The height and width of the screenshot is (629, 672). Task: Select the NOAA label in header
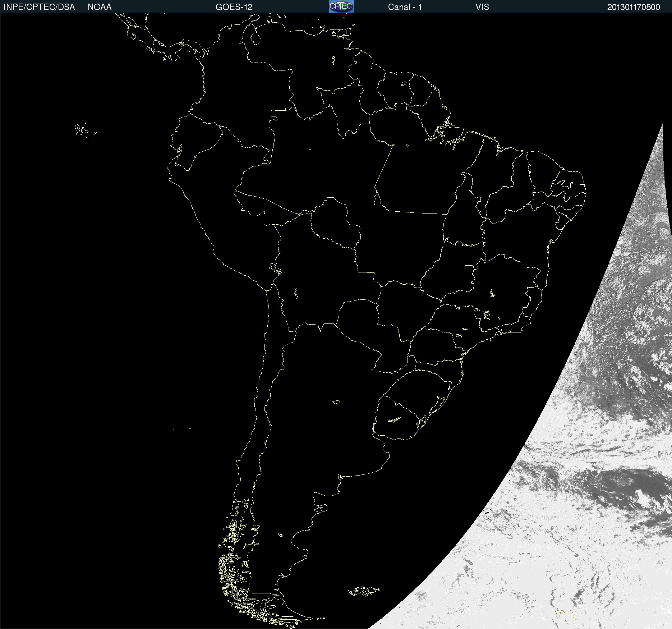(100, 7)
